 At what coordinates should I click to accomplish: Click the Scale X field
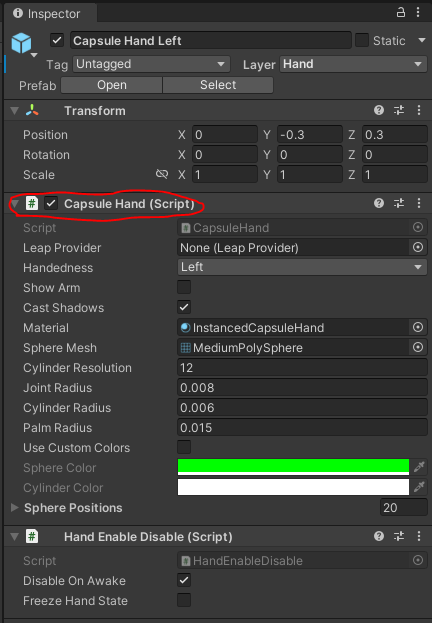(225, 174)
